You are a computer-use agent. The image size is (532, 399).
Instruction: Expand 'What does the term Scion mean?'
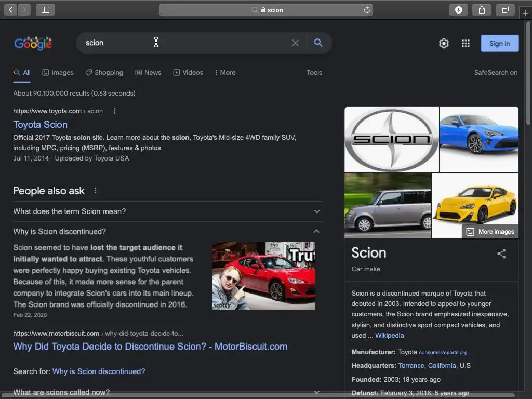click(168, 211)
